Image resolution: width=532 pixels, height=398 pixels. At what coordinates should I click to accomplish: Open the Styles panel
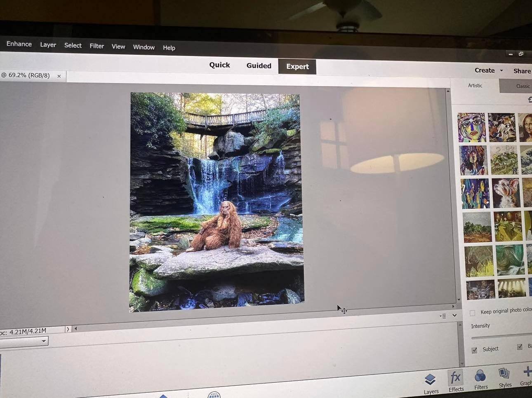tap(504, 377)
